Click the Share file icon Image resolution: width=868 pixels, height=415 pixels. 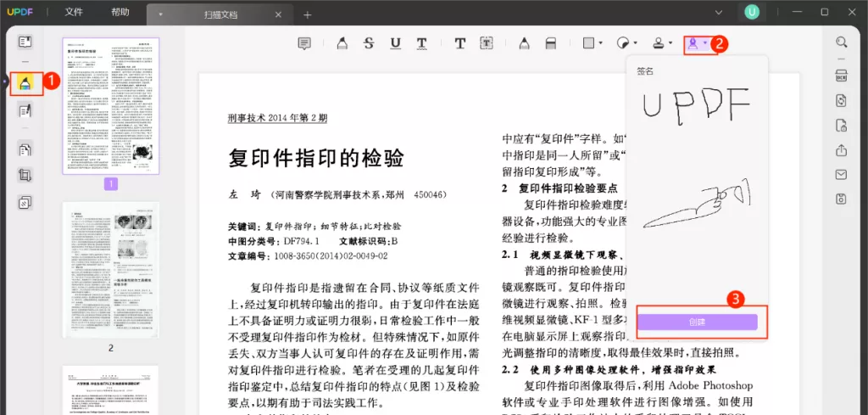(x=841, y=150)
